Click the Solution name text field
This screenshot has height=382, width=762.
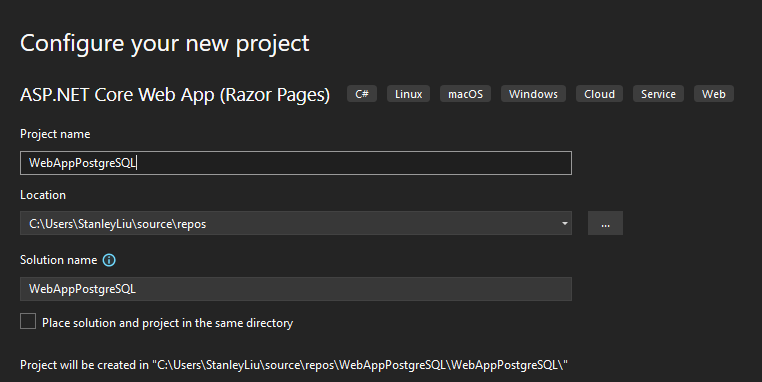click(295, 289)
